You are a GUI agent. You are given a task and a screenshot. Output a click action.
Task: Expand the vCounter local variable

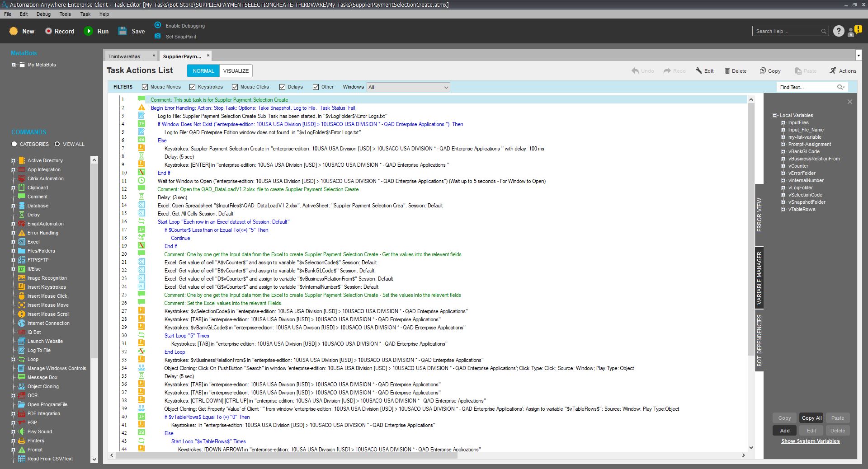coord(783,166)
